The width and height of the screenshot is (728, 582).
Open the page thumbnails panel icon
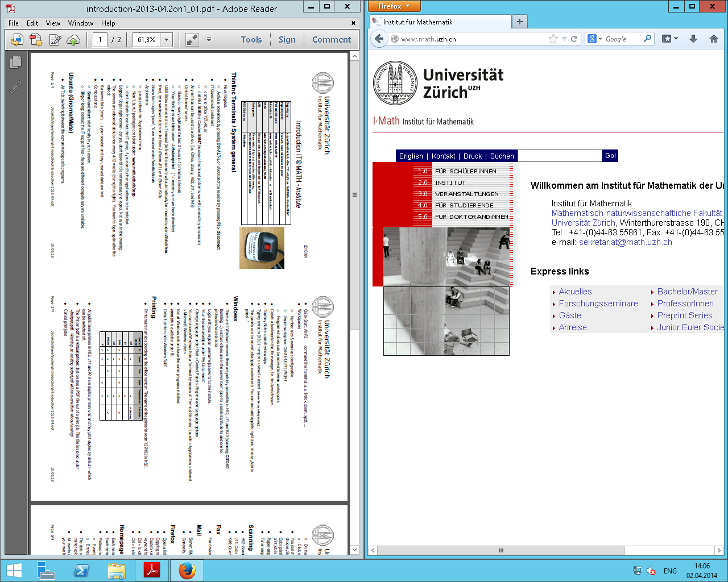(15, 62)
